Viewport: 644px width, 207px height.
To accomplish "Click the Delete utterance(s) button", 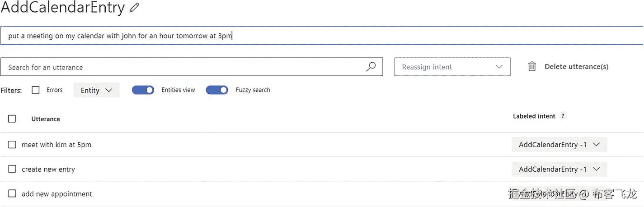I will click(576, 67).
